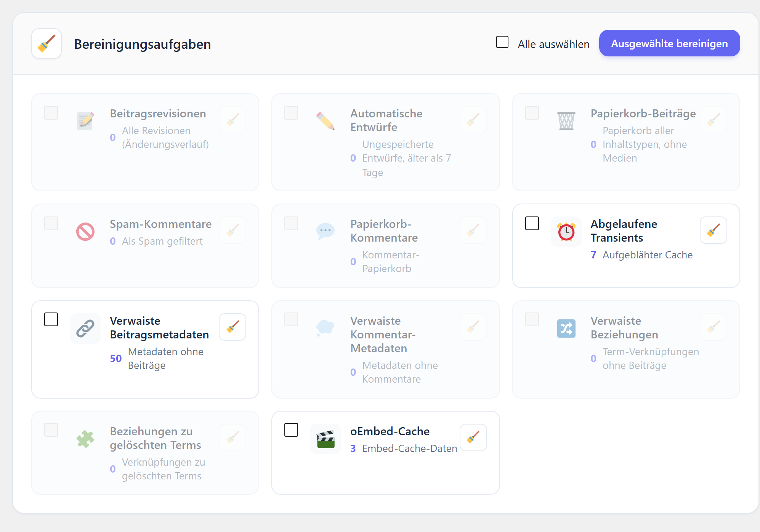This screenshot has width=760, height=532.
Task: Click the speech bubble icon for Papierkorb-Kommentare
Action: (x=325, y=232)
